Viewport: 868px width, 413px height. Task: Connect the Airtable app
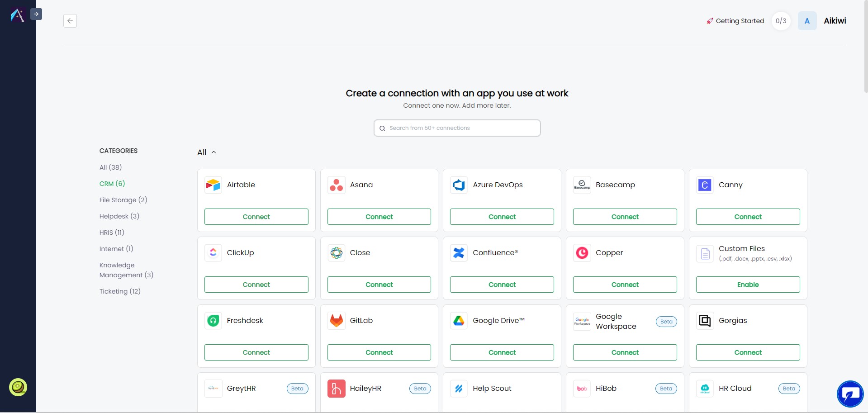tap(256, 217)
